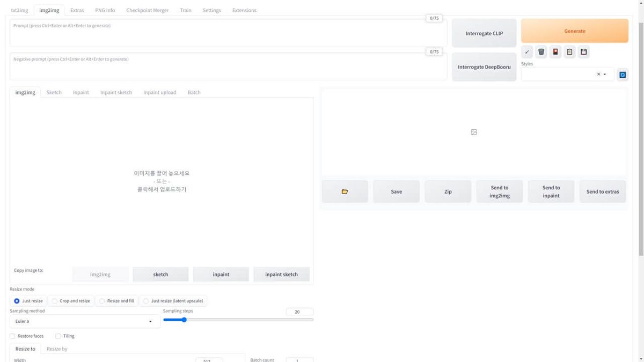Click the image upload drop area

(162, 181)
